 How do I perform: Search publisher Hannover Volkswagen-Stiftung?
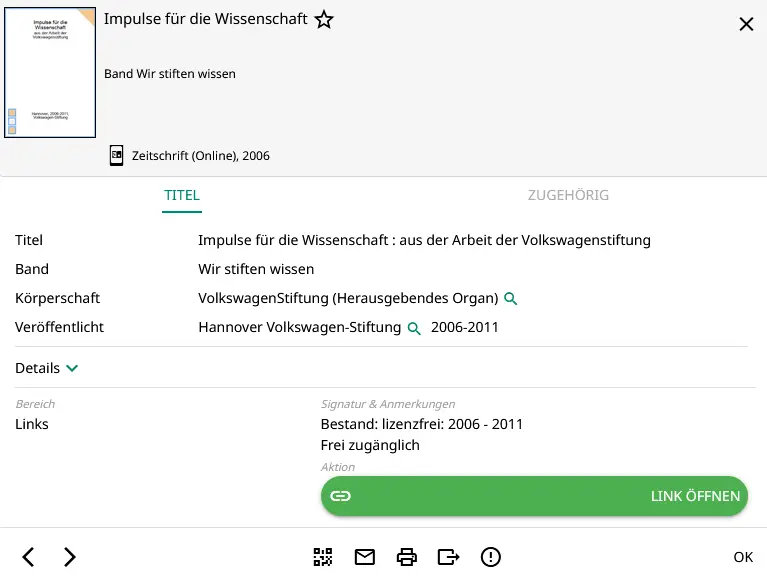click(415, 328)
